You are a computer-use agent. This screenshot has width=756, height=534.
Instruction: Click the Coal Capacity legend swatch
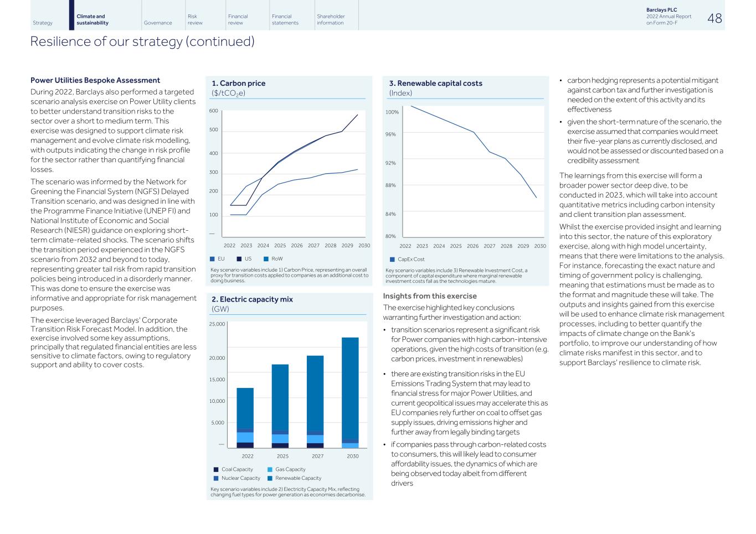216,469
